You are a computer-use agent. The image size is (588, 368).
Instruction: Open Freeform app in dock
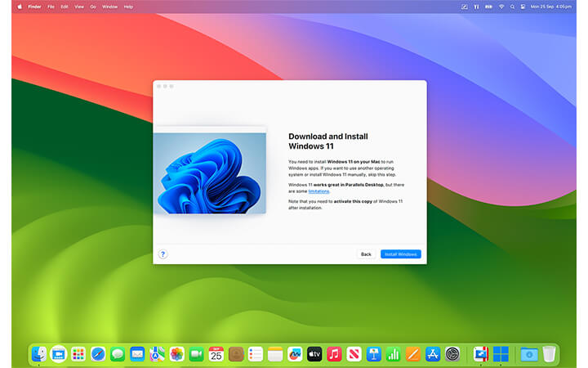pos(295,354)
